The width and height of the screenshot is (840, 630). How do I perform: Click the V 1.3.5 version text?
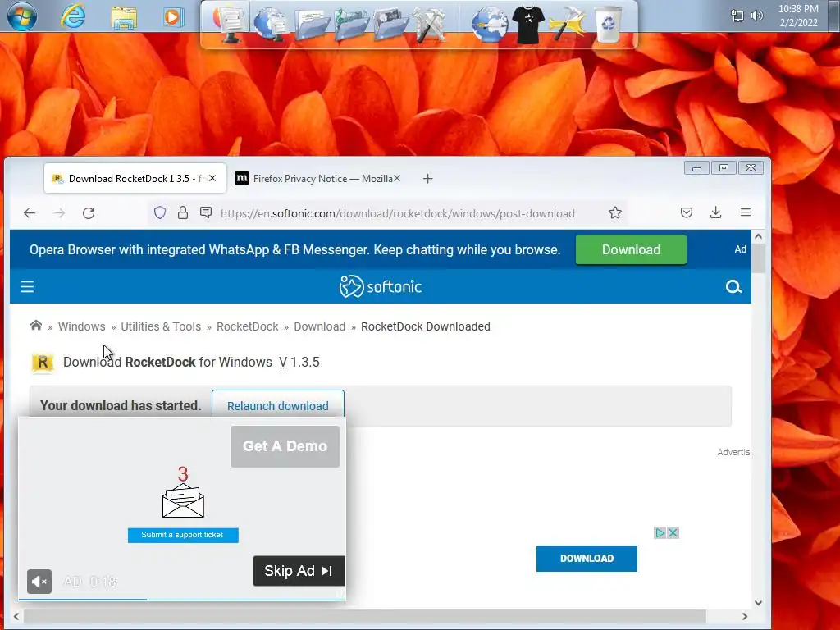coord(299,362)
